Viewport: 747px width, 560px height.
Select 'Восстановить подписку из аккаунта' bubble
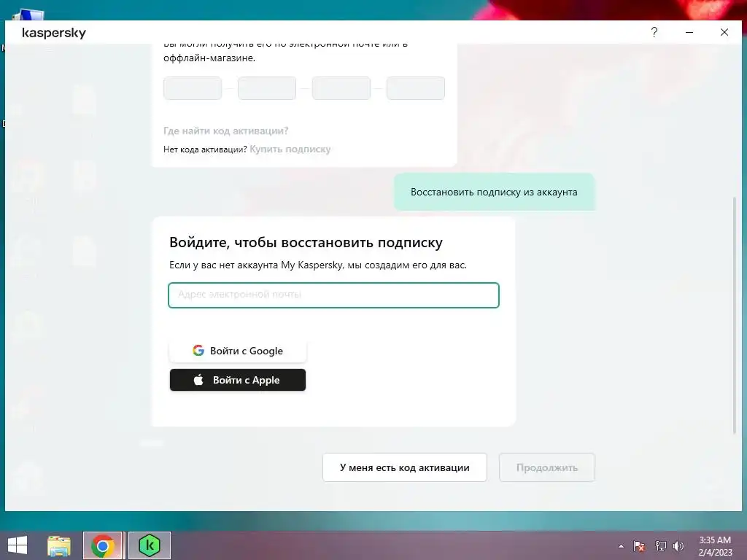click(x=494, y=192)
